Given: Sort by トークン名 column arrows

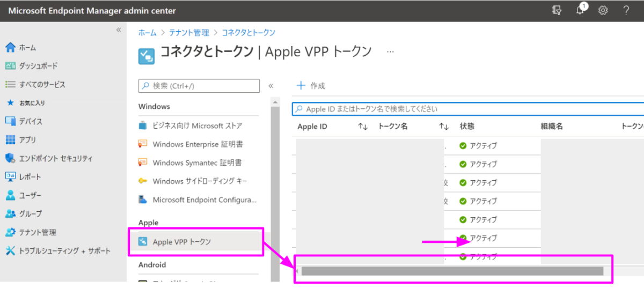Looking at the screenshot, I should click(444, 127).
